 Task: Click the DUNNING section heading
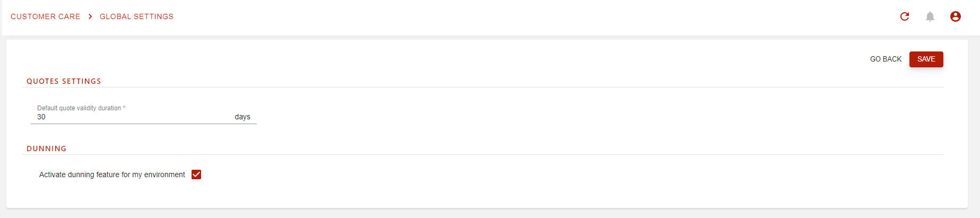pos(47,149)
